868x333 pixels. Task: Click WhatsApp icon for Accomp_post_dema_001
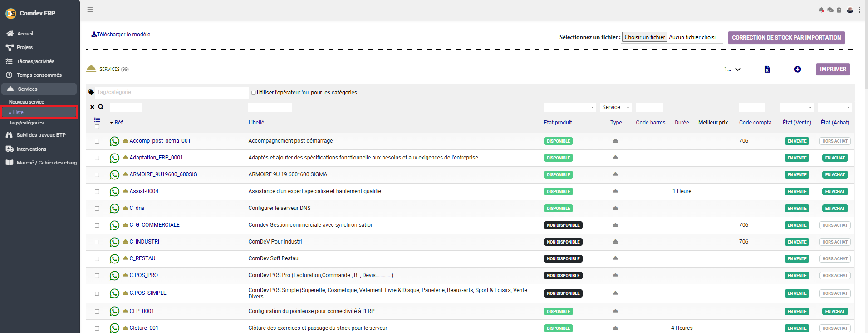click(x=114, y=141)
